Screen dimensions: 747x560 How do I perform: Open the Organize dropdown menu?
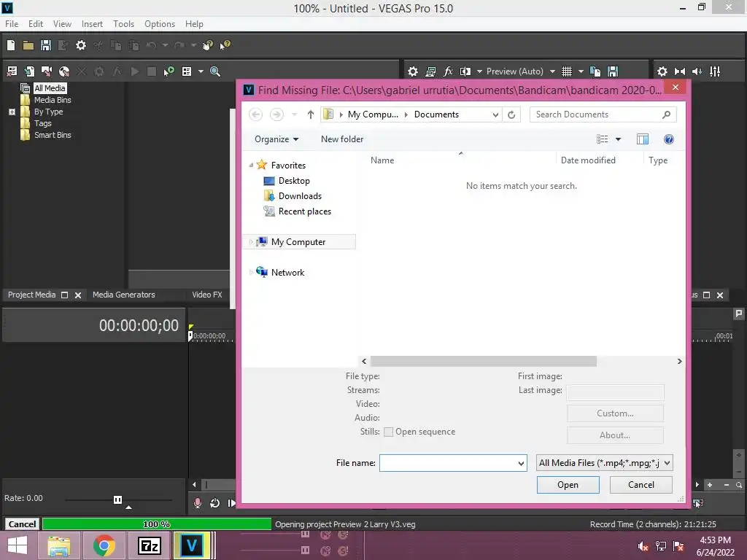click(276, 139)
